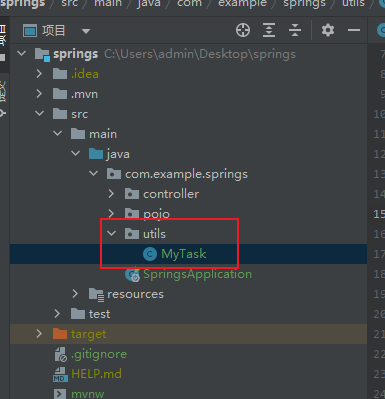The height and width of the screenshot is (399, 385).
Task: Select the .gitignore file
Action: click(x=99, y=354)
